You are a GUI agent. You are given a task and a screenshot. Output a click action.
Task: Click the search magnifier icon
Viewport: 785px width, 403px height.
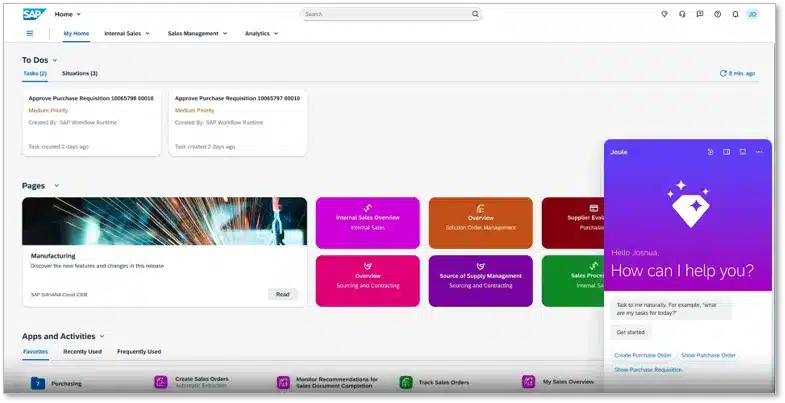point(475,14)
